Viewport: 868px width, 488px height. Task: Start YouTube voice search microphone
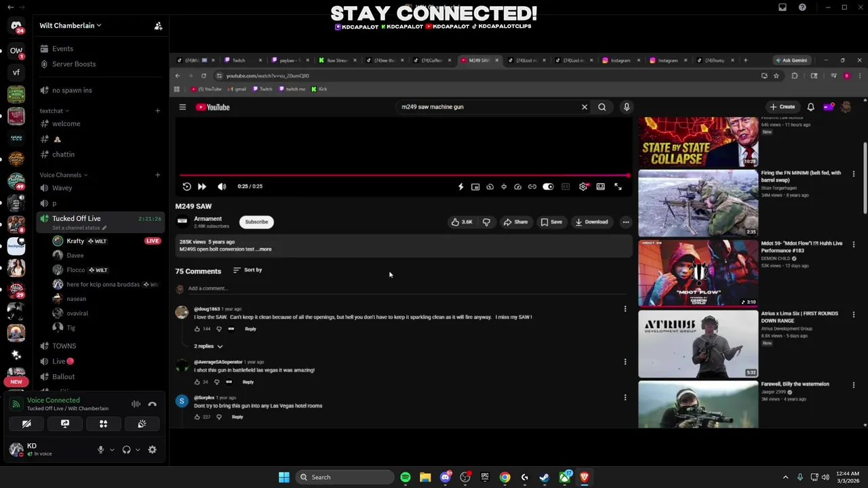coord(627,107)
